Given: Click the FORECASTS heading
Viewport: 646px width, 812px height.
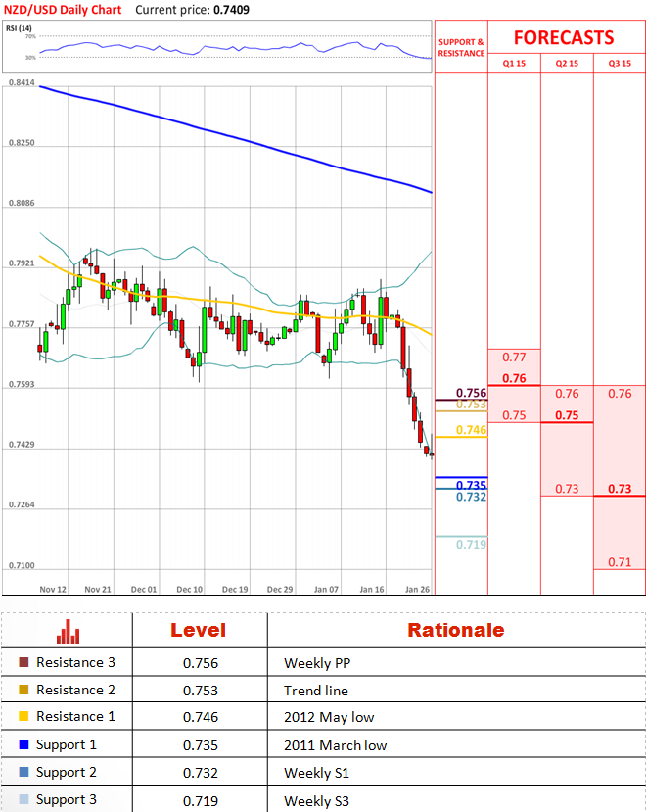Looking at the screenshot, I should pyautogui.click(x=564, y=38).
